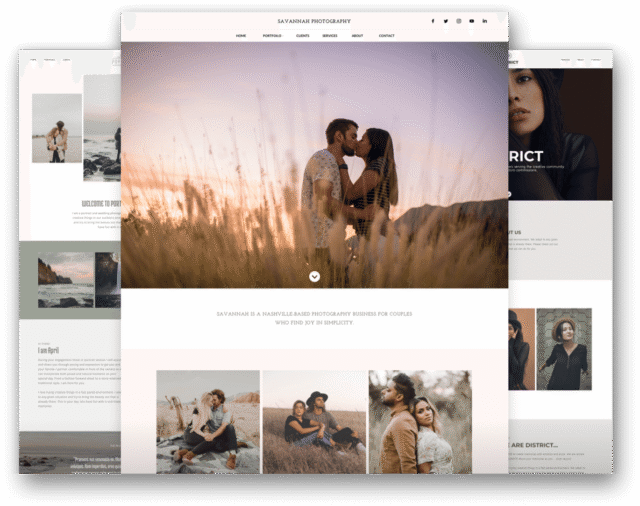Open the Facebook icon in Savannah header
640x506 pixels.
click(x=433, y=21)
